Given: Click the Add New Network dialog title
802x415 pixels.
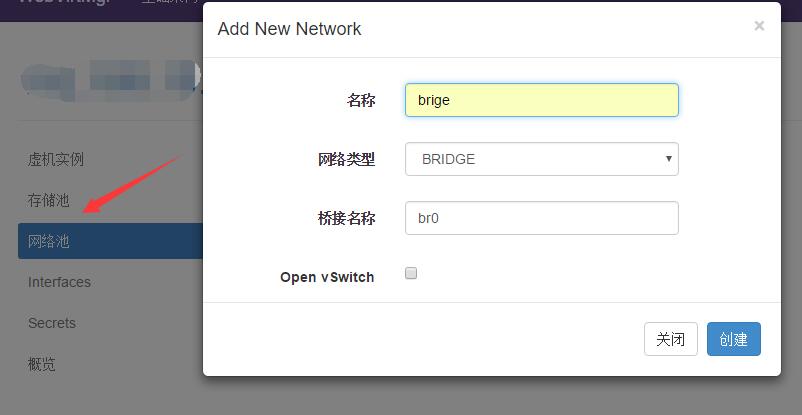Looking at the screenshot, I should pyautogui.click(x=289, y=28).
